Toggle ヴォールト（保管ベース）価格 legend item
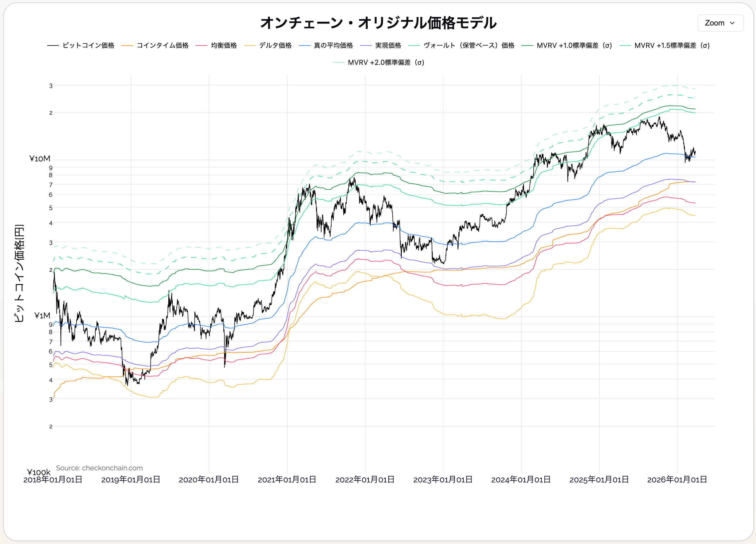The height and width of the screenshot is (544, 756). click(x=469, y=45)
